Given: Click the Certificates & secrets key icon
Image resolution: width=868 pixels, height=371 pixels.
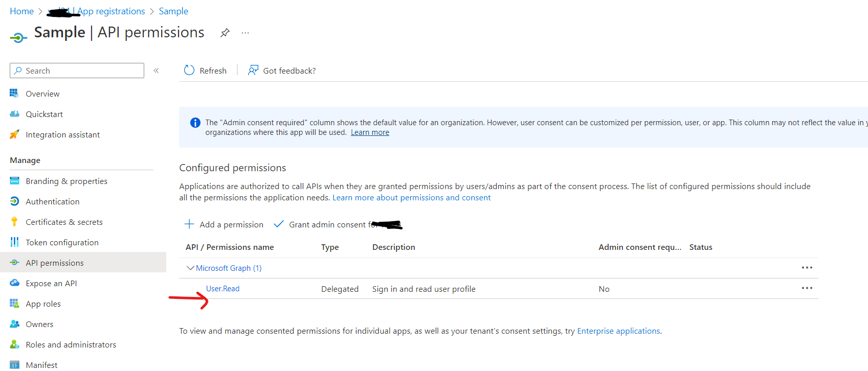Looking at the screenshot, I should pos(14,222).
